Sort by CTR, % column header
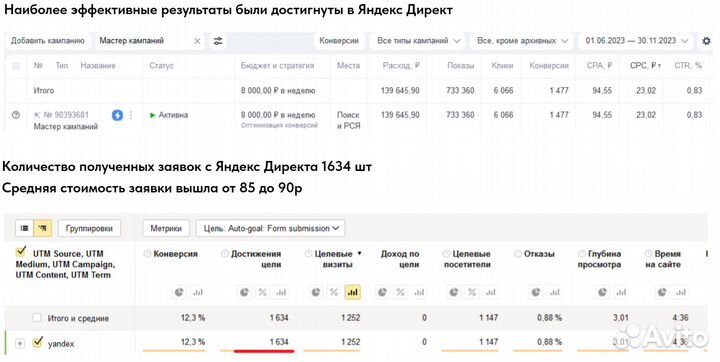This screenshot has width=720, height=362. point(688,66)
